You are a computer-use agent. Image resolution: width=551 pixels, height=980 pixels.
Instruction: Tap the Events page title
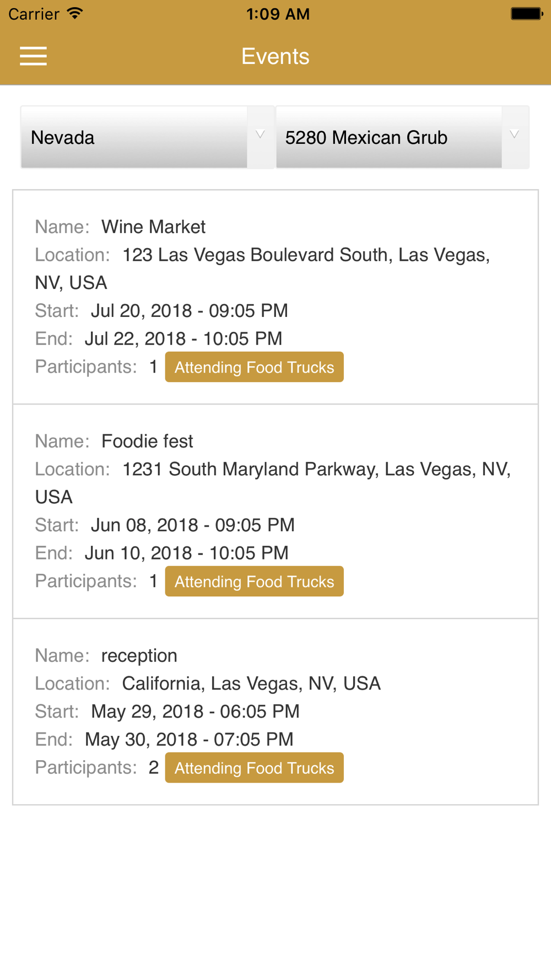pyautogui.click(x=275, y=56)
